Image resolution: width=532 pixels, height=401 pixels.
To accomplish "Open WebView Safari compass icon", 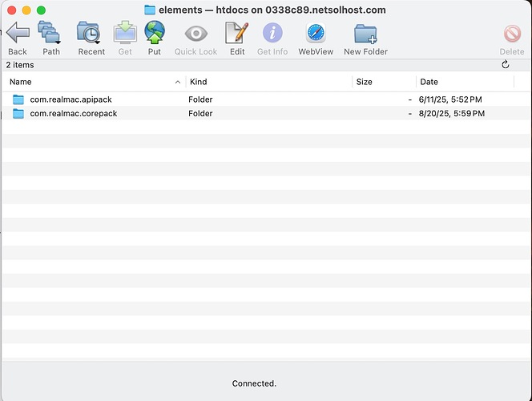I will (x=316, y=33).
